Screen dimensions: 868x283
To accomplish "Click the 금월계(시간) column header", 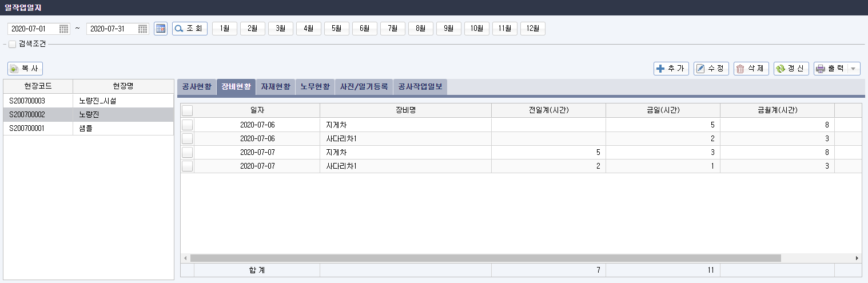I will click(777, 110).
